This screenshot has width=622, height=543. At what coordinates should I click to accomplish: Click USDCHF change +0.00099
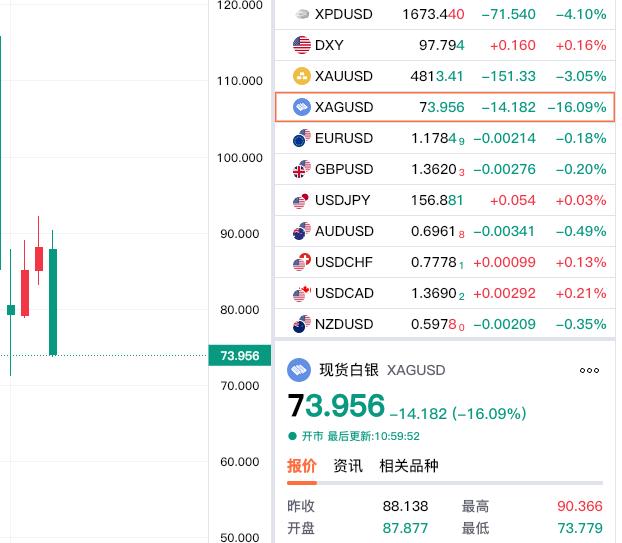point(505,262)
